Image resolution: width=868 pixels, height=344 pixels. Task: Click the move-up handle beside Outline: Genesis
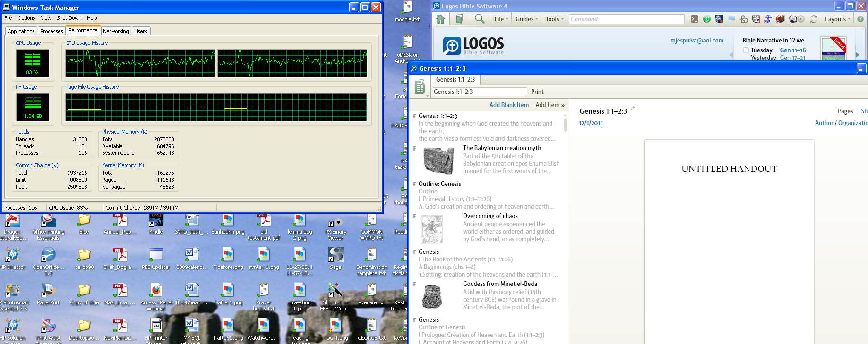coord(414,184)
